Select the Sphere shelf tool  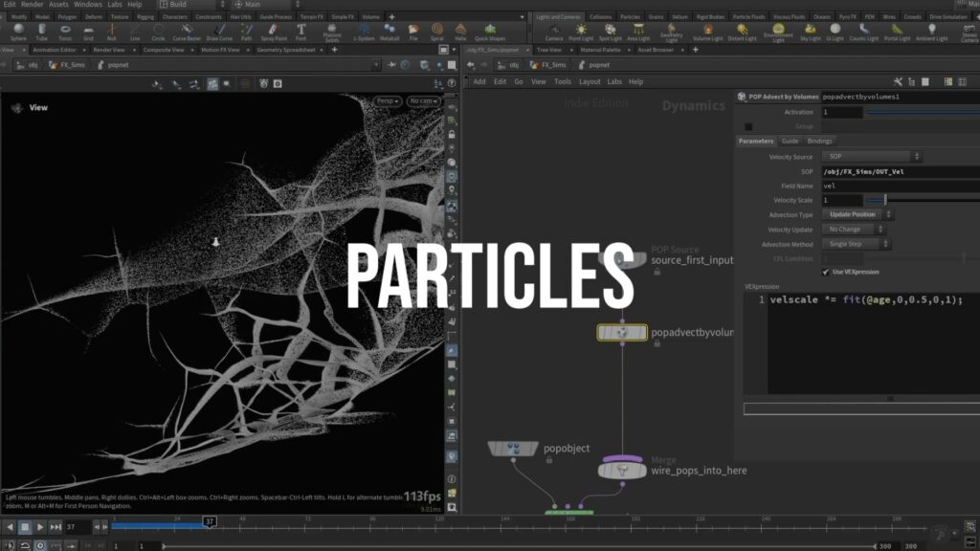tap(18, 32)
